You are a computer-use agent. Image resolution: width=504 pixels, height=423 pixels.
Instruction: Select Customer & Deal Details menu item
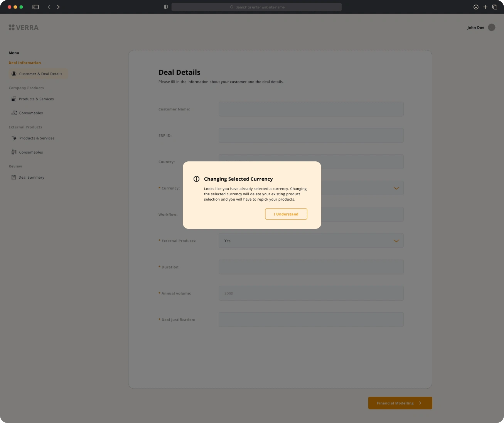tap(39, 74)
